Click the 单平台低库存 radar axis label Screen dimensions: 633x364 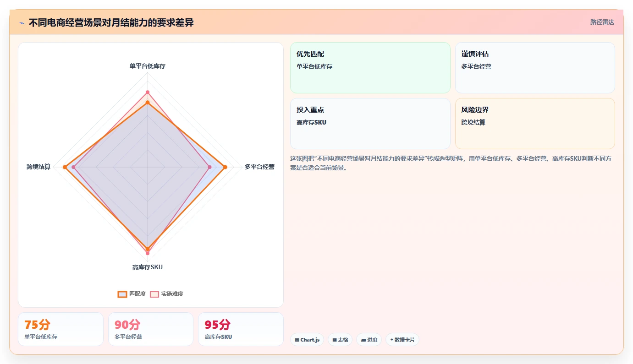[148, 66]
